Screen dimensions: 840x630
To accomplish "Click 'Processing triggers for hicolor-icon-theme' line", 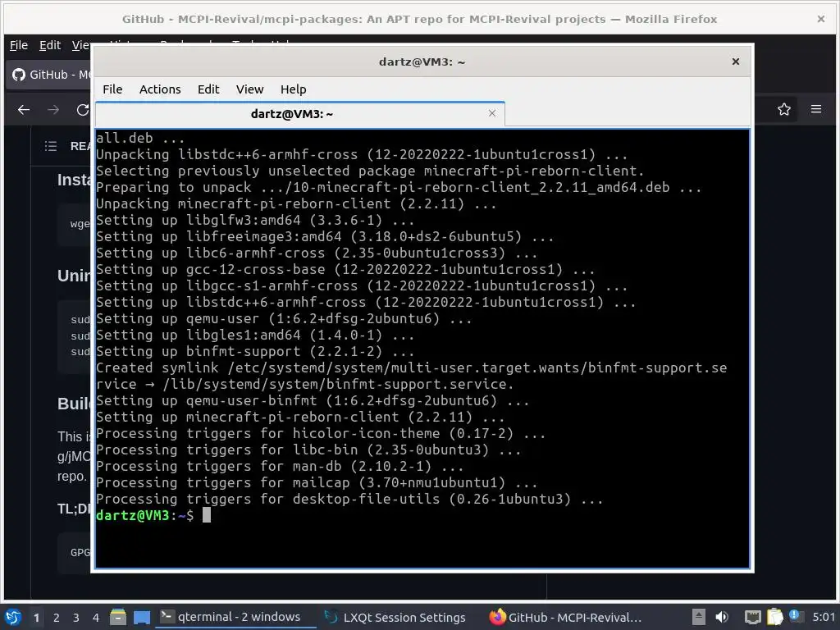I will tap(321, 433).
